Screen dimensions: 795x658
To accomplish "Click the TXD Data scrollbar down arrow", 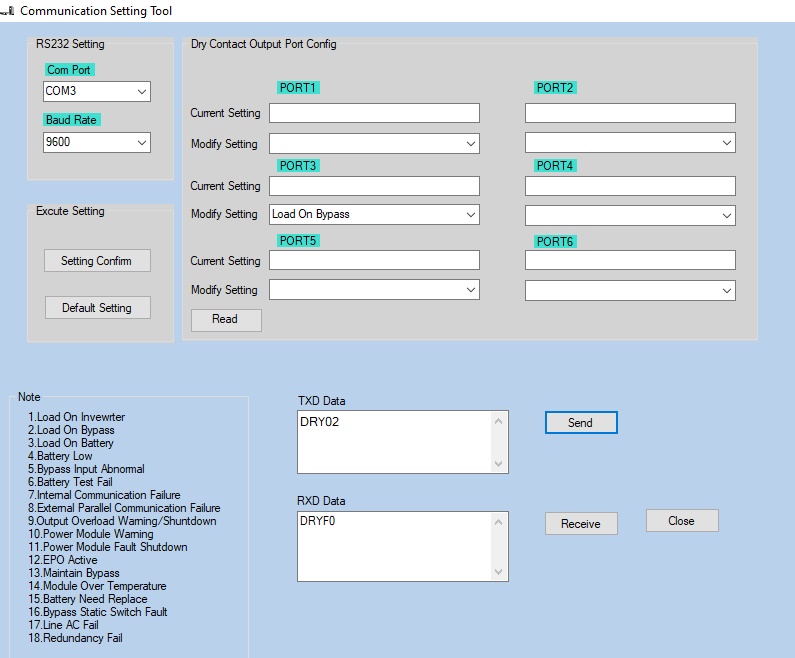I will tap(499, 464).
